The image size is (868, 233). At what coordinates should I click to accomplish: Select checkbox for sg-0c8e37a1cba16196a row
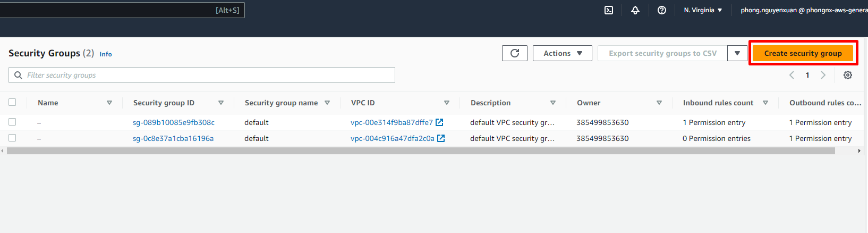pyautogui.click(x=12, y=138)
